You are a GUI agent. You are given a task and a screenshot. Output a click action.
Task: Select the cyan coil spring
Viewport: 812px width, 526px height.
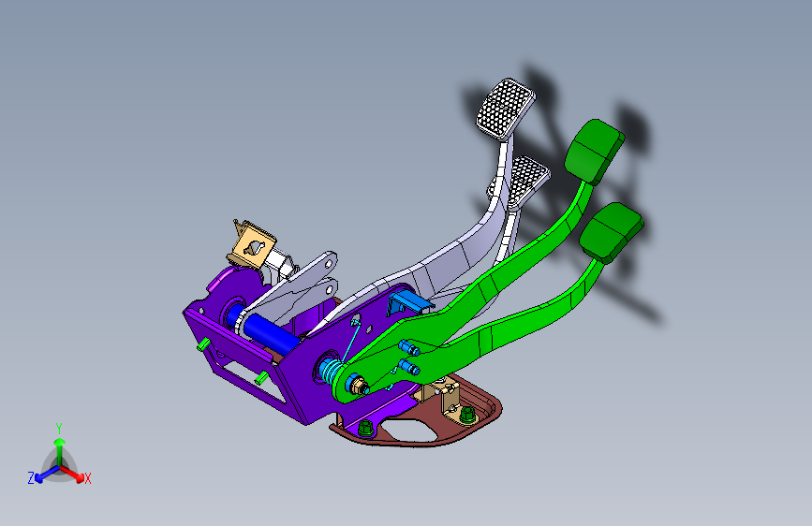(330, 371)
